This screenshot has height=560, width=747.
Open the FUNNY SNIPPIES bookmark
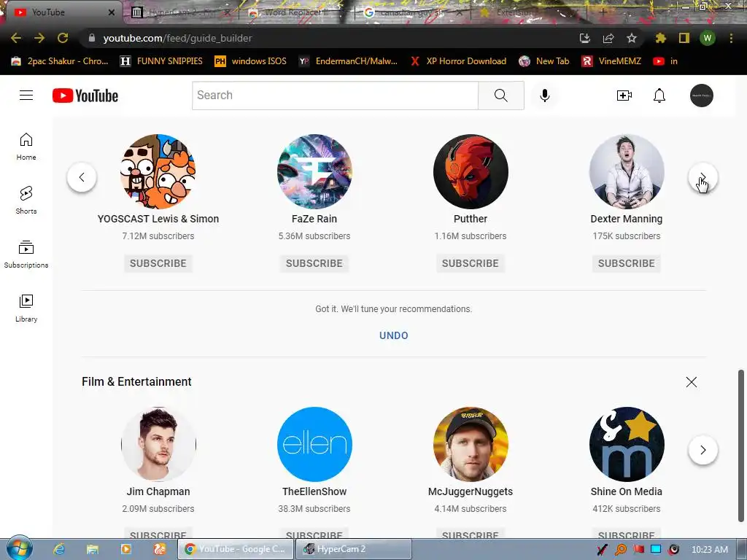pos(161,61)
